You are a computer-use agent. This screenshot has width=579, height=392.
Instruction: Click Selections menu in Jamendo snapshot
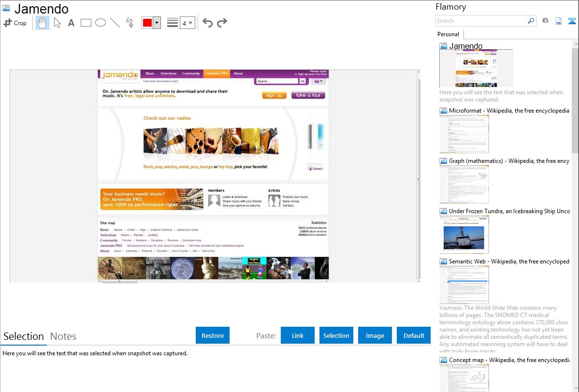[168, 73]
